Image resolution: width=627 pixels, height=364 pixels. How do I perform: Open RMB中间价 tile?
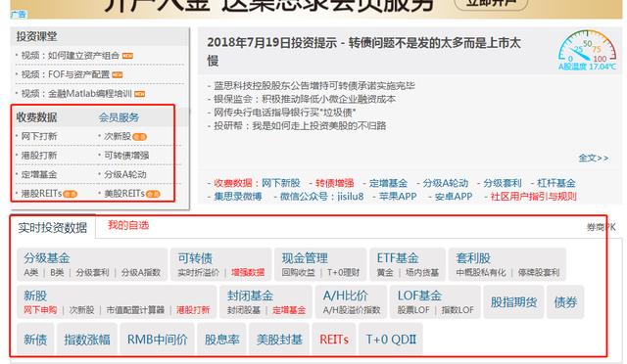tap(157, 340)
